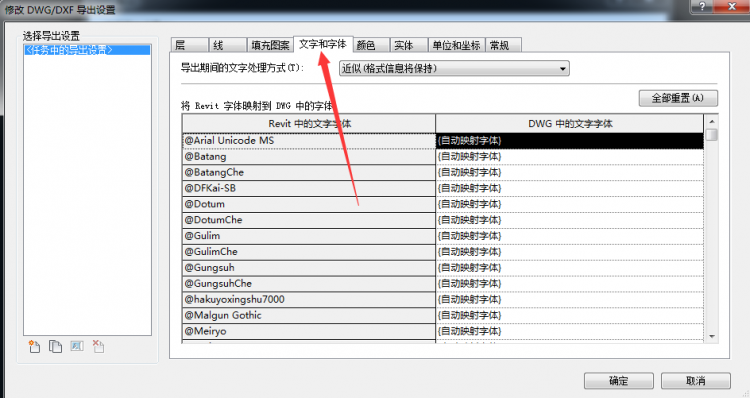
Task: Click DWG font cell for @Gungsuh
Action: click(x=570, y=267)
